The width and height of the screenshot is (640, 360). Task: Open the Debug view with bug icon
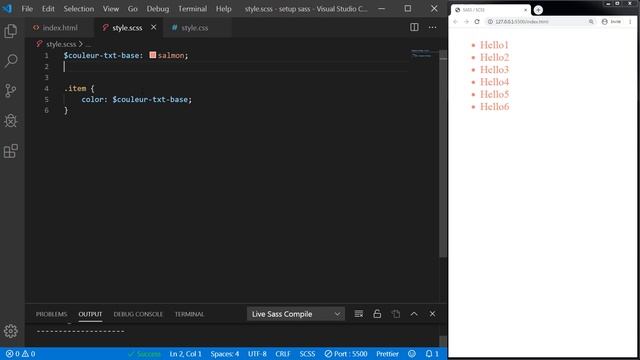point(11,121)
